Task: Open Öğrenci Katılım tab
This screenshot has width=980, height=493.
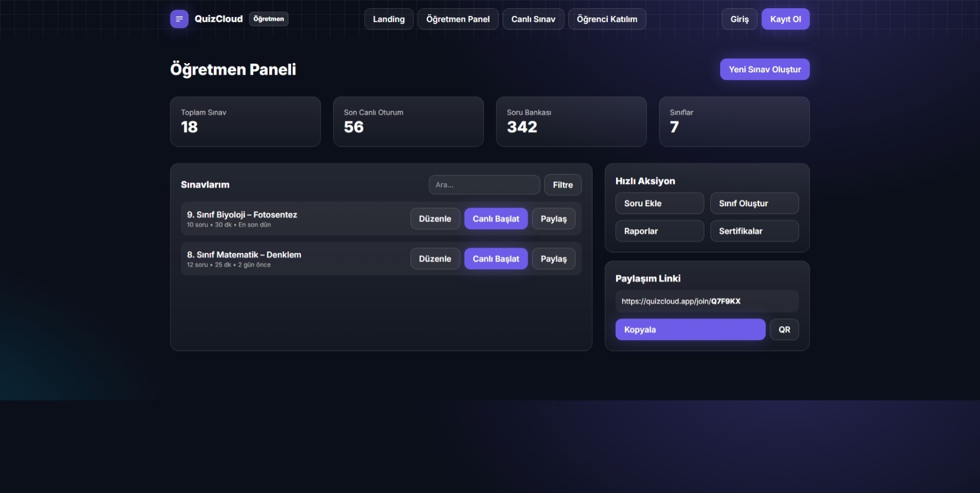Action: point(607,19)
